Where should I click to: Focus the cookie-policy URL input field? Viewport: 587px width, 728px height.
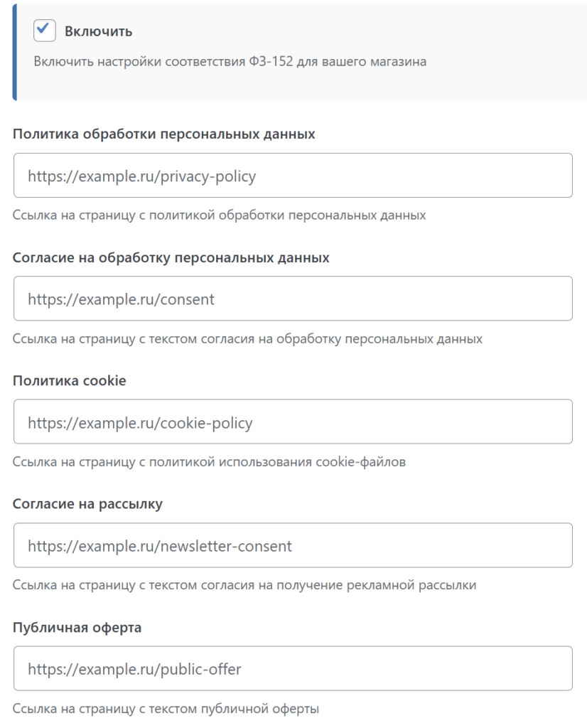(x=293, y=422)
